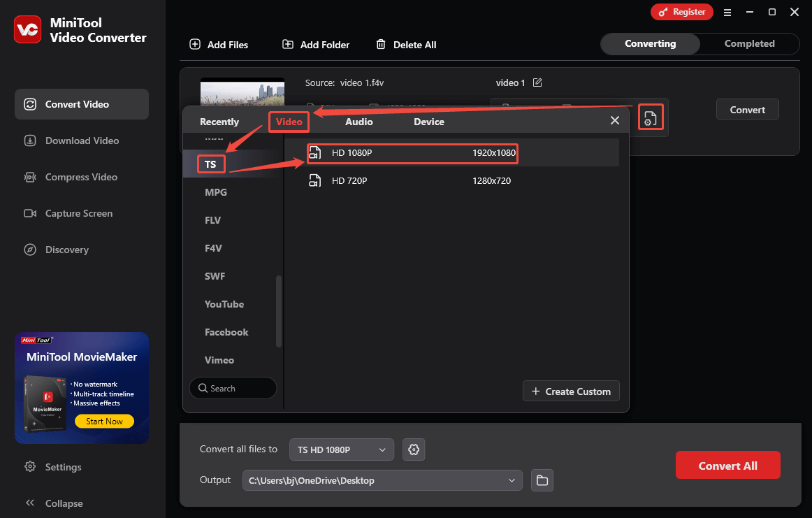Open the Completed tab
The width and height of the screenshot is (812, 518).
tap(749, 43)
